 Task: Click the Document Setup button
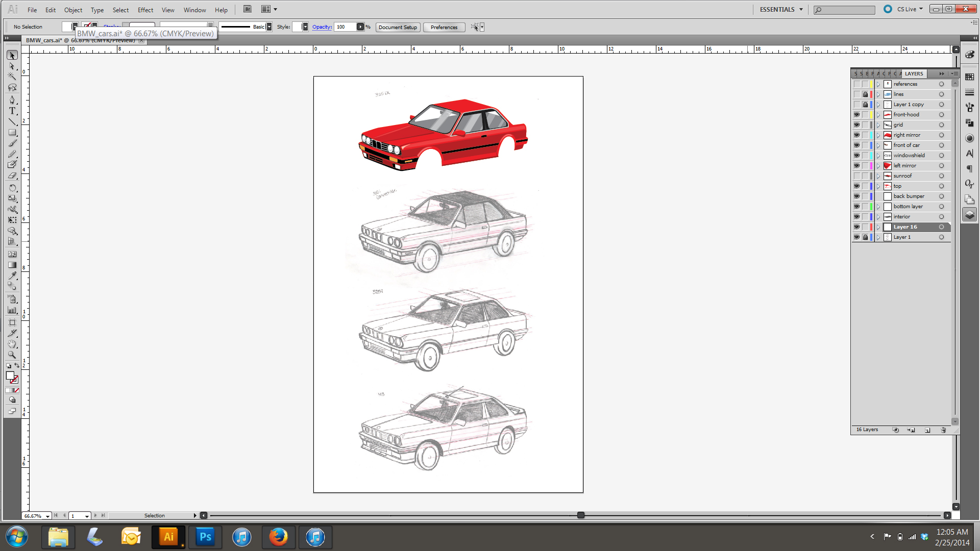click(x=398, y=27)
